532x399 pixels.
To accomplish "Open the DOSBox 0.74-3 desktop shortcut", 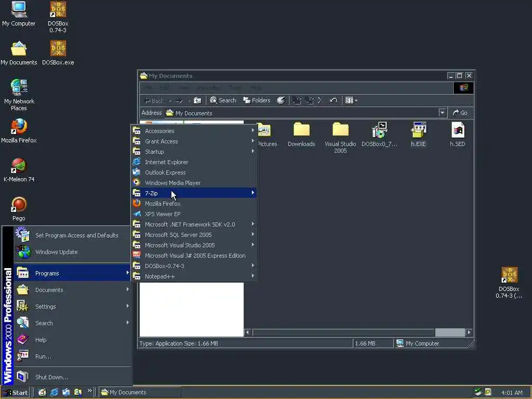I will click(58, 17).
